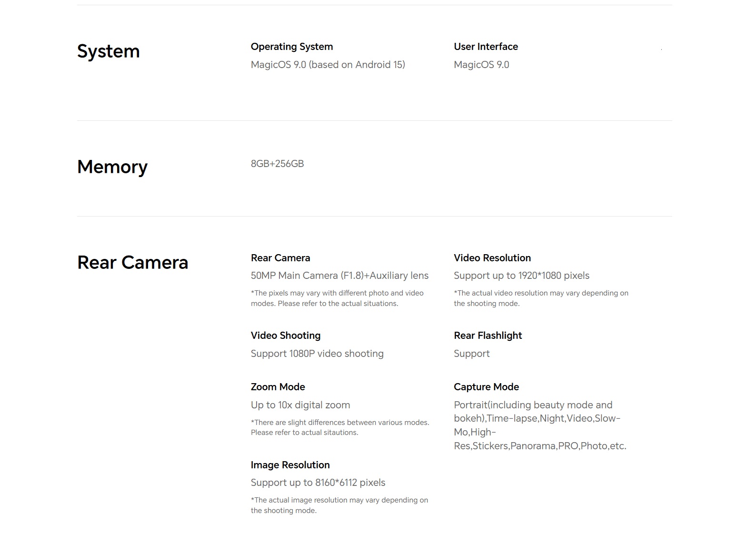This screenshot has width=756, height=544.
Task: Select the Capture Mode label
Action: point(487,387)
